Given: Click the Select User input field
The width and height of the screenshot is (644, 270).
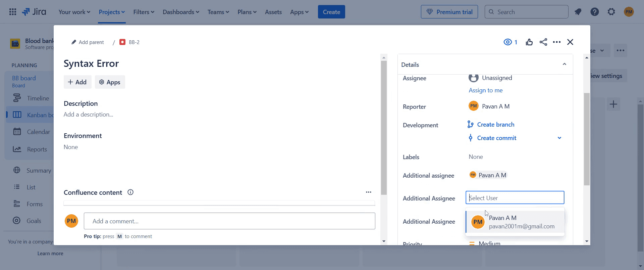Looking at the screenshot, I should (x=515, y=197).
